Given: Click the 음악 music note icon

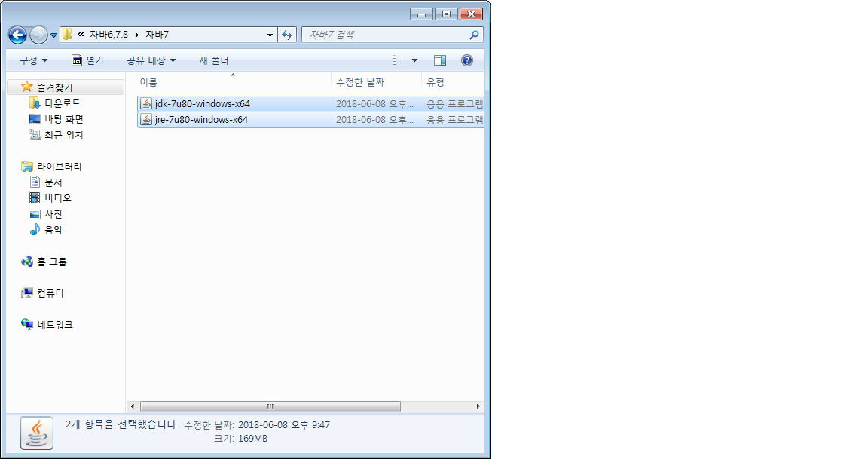Looking at the screenshot, I should (x=35, y=229).
